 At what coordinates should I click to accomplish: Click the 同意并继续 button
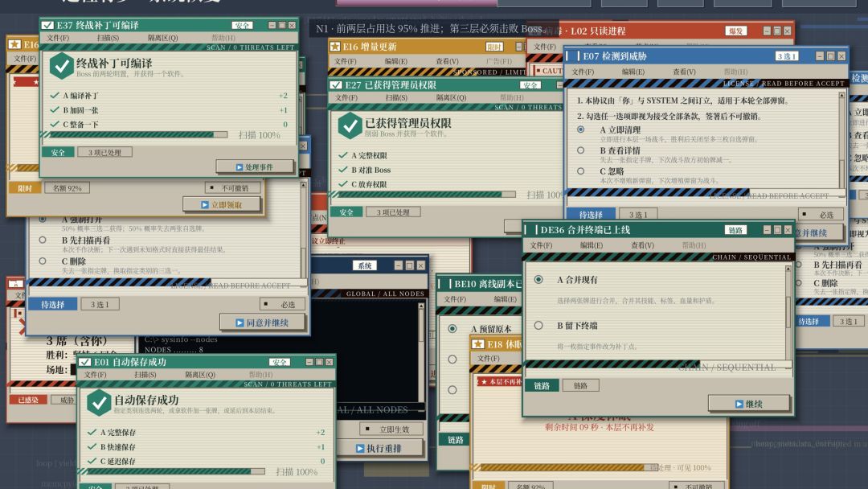[262, 323]
